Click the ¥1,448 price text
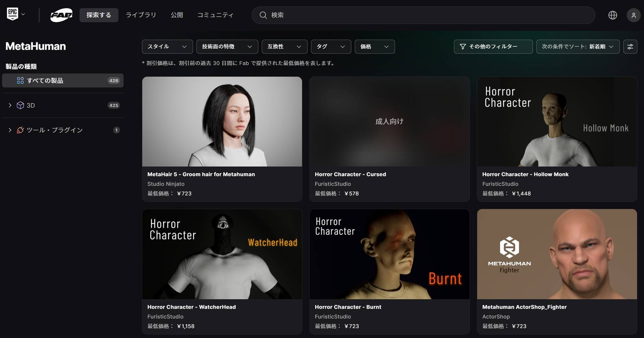Image resolution: width=644 pixels, height=338 pixels. [521, 193]
